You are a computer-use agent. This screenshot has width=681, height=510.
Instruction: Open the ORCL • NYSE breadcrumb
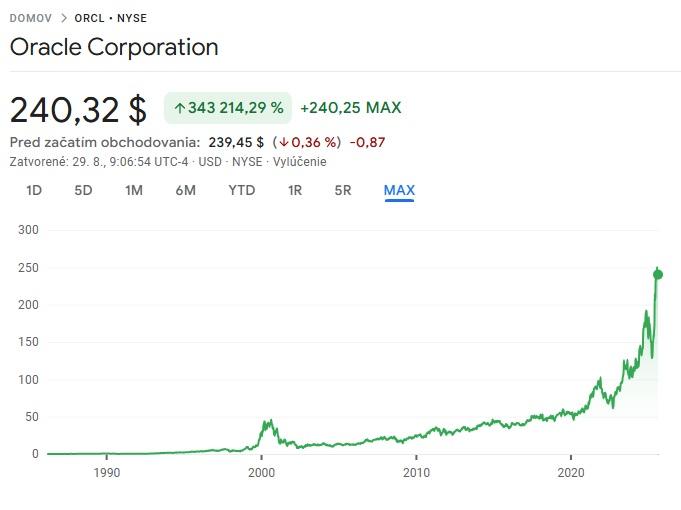click(112, 18)
